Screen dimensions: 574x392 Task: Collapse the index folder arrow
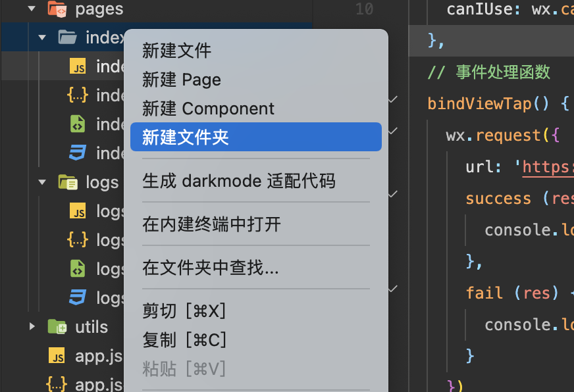42,37
